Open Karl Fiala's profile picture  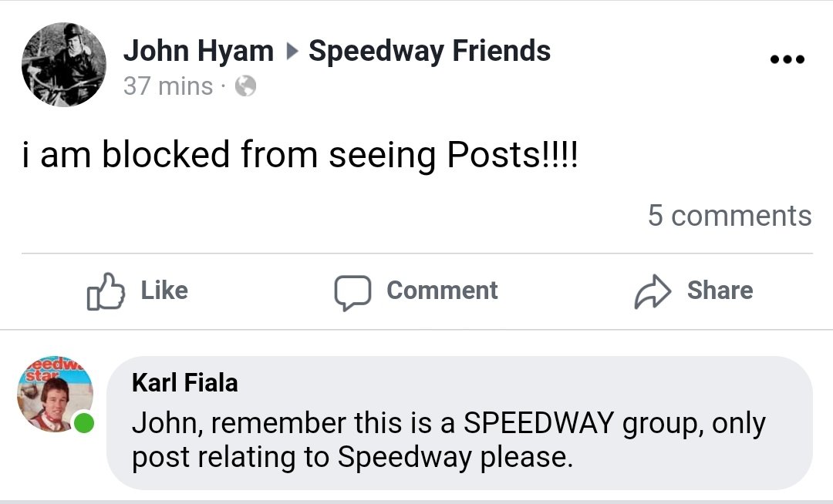54,396
